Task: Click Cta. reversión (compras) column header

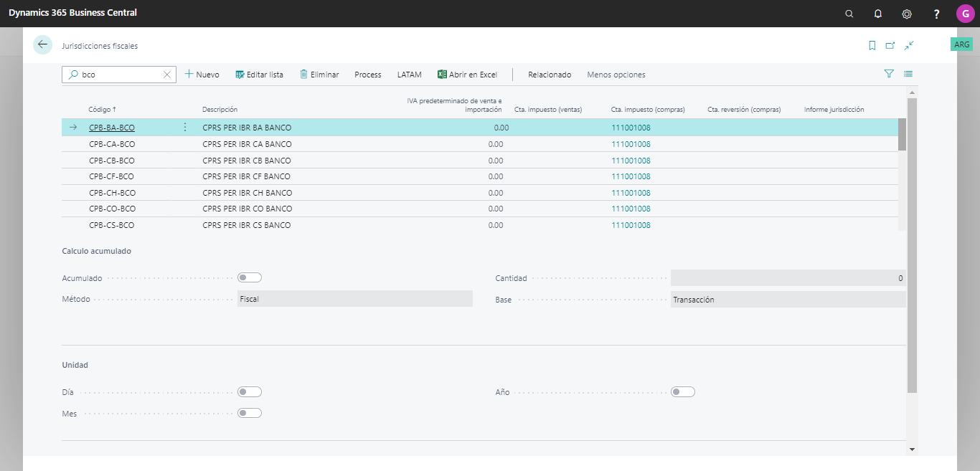Action: (744, 110)
